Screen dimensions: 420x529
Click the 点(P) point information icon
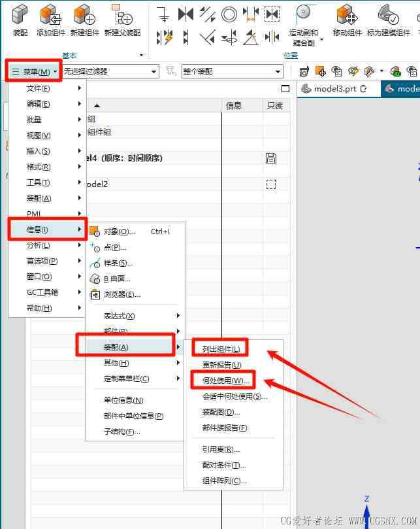coord(94,247)
